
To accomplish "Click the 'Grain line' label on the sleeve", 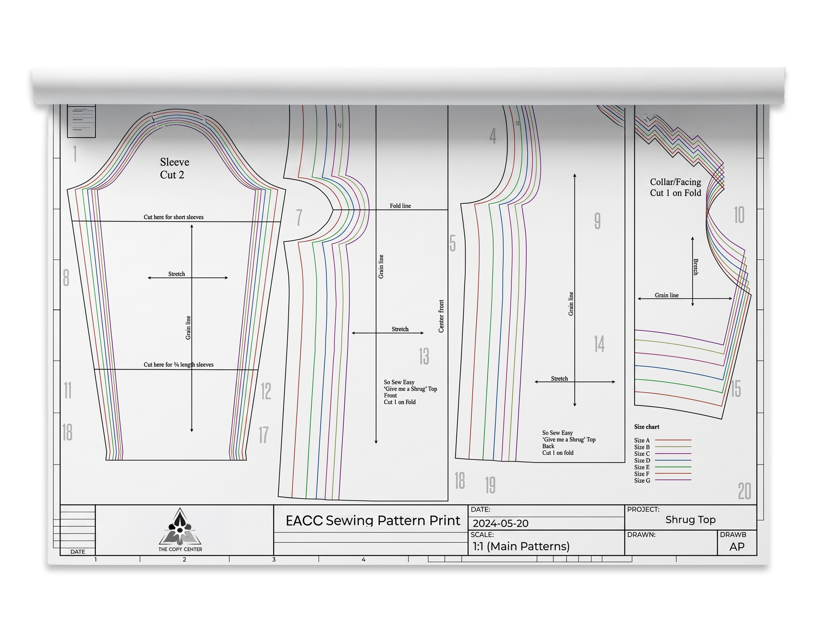I will point(188,328).
